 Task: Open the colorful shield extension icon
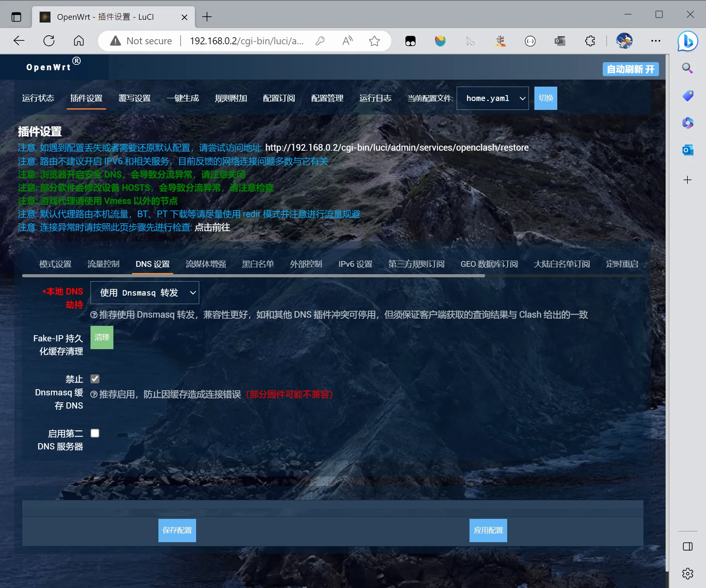click(x=440, y=41)
